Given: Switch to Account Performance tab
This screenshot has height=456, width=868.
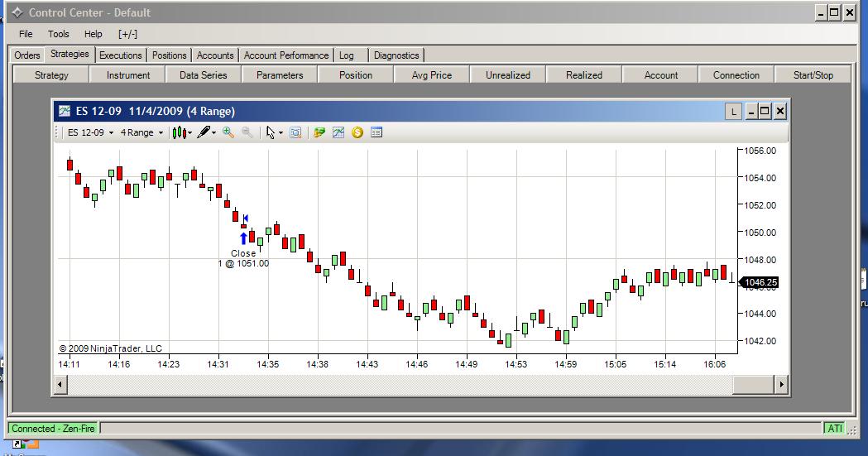Looking at the screenshot, I should tap(286, 55).
